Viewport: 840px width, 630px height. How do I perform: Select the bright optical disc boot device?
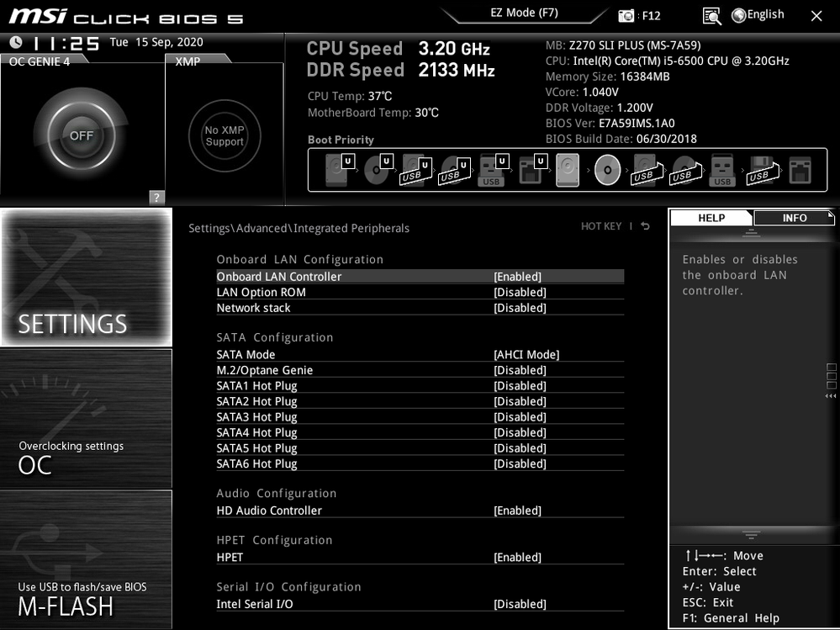(607, 171)
